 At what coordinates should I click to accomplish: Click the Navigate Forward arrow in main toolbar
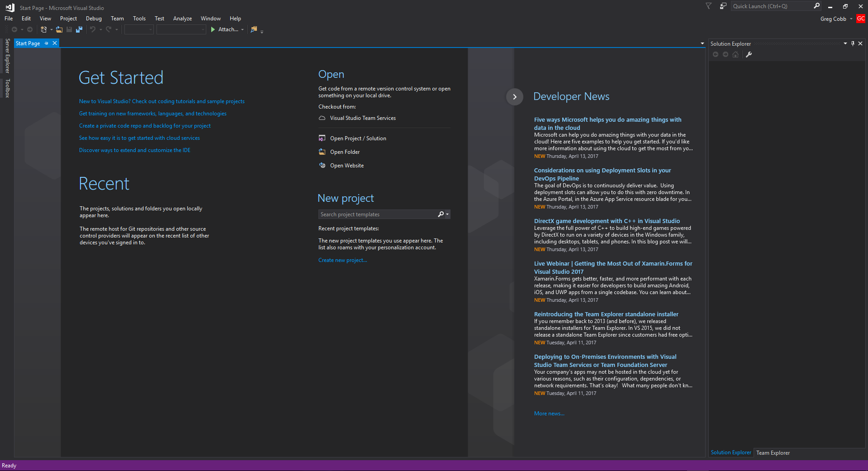point(30,29)
